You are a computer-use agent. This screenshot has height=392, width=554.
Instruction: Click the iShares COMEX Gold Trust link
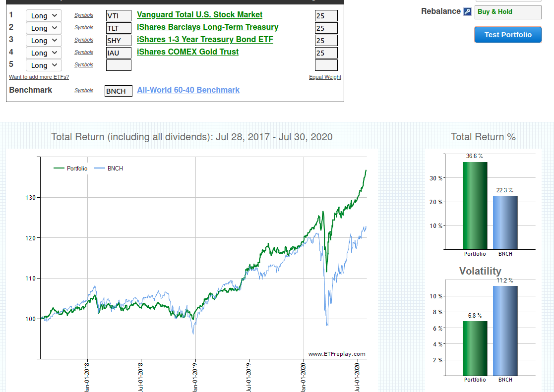(187, 52)
